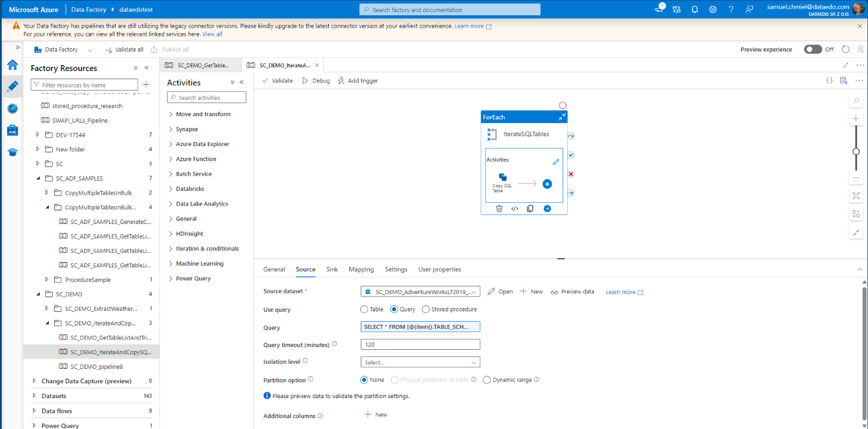Expand DEV-17544 folder
The image size is (868, 429).
tap(37, 135)
